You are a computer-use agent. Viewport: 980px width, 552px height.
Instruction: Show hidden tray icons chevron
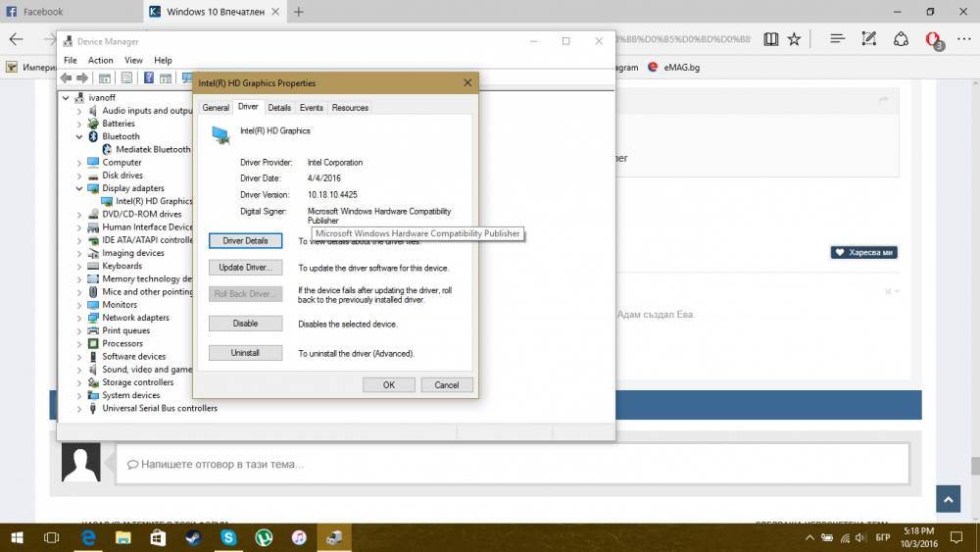(x=809, y=537)
